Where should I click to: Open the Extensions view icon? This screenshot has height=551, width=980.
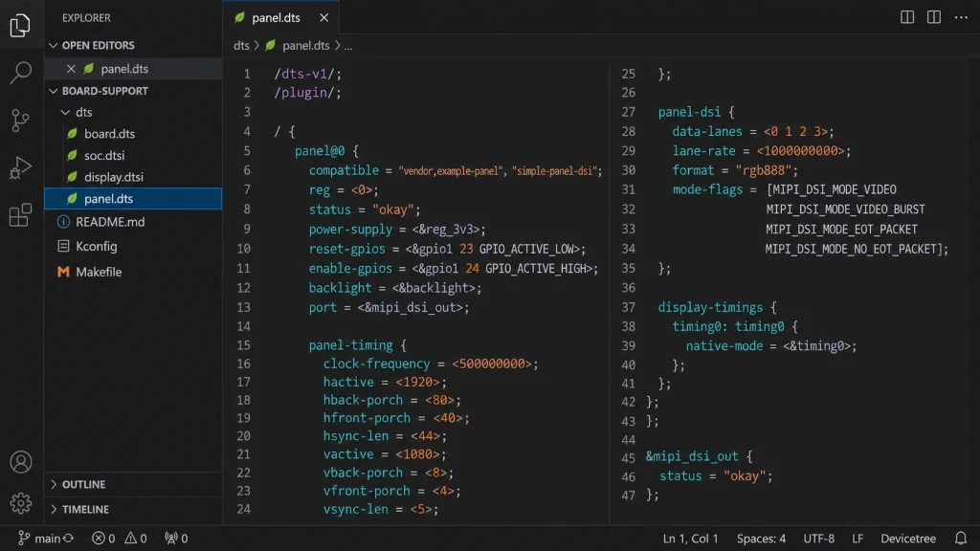[20, 215]
